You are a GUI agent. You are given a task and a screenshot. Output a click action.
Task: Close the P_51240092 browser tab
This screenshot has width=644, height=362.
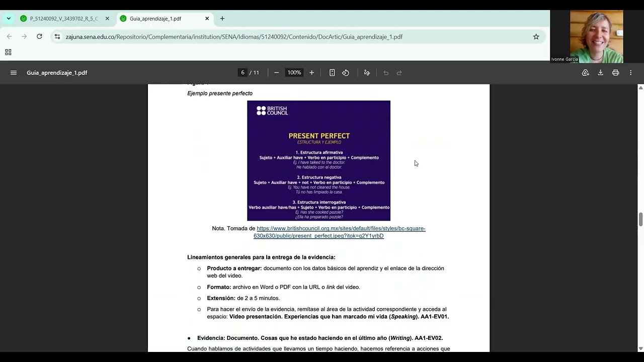pos(107,19)
